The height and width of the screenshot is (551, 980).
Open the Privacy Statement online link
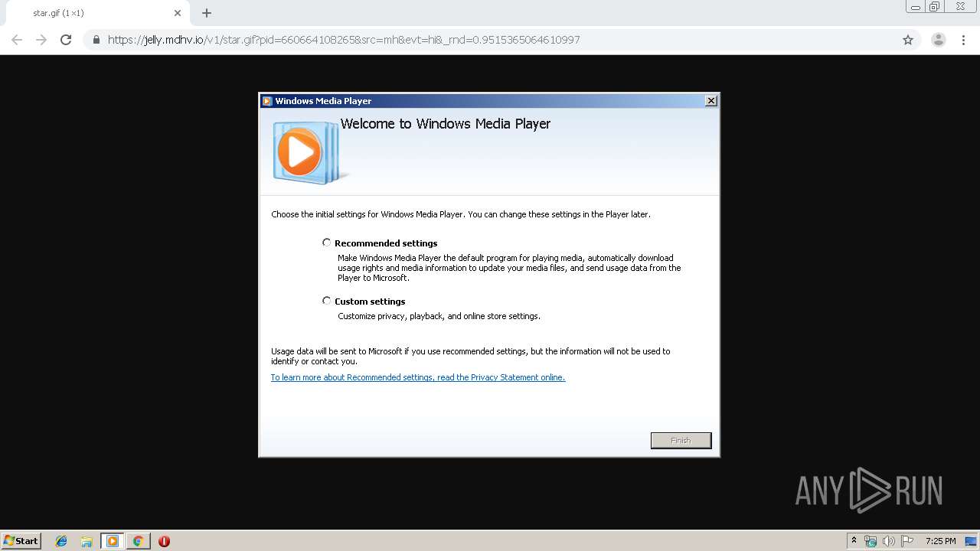tap(418, 377)
